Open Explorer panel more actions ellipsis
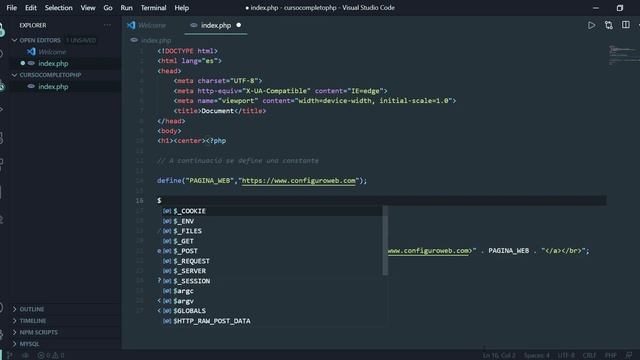This screenshot has width=640, height=360. pyautogui.click(x=107, y=25)
